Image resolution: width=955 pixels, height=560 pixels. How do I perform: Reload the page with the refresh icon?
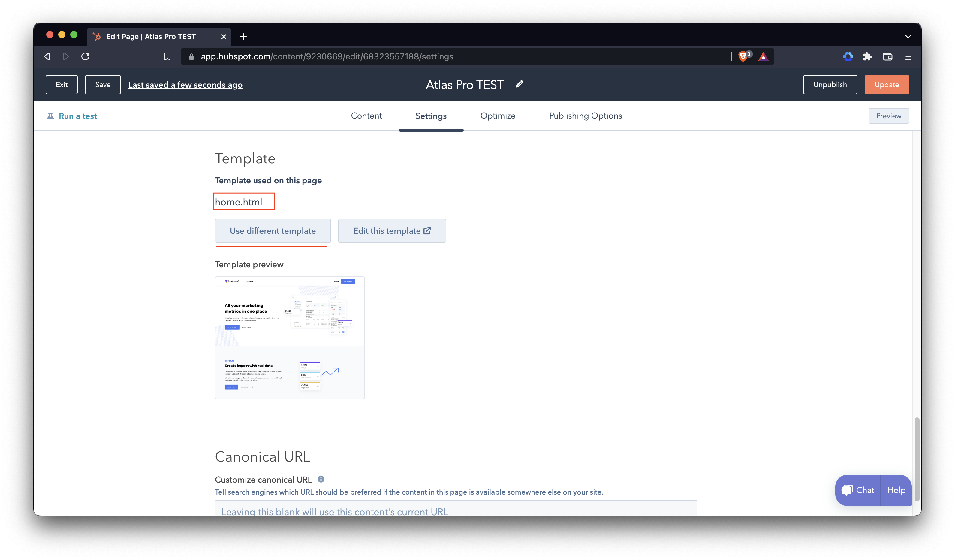tap(85, 56)
